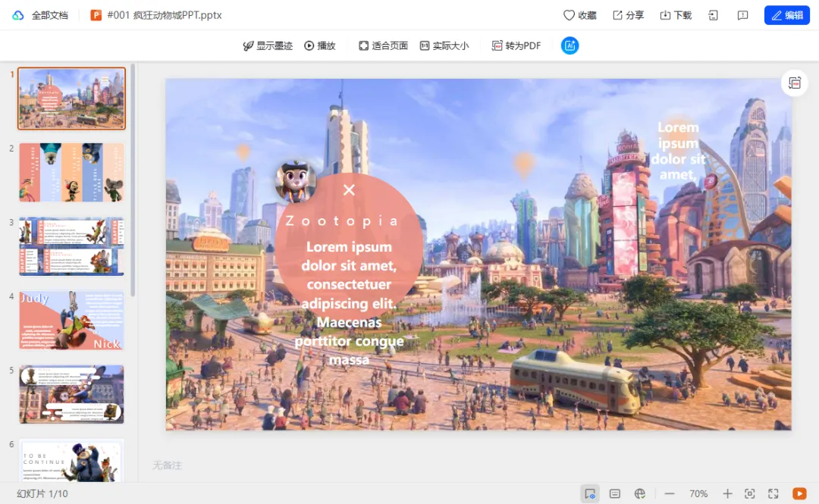
Task: Click the 幻灯片 1/10 slide counter
Action: coord(42,493)
